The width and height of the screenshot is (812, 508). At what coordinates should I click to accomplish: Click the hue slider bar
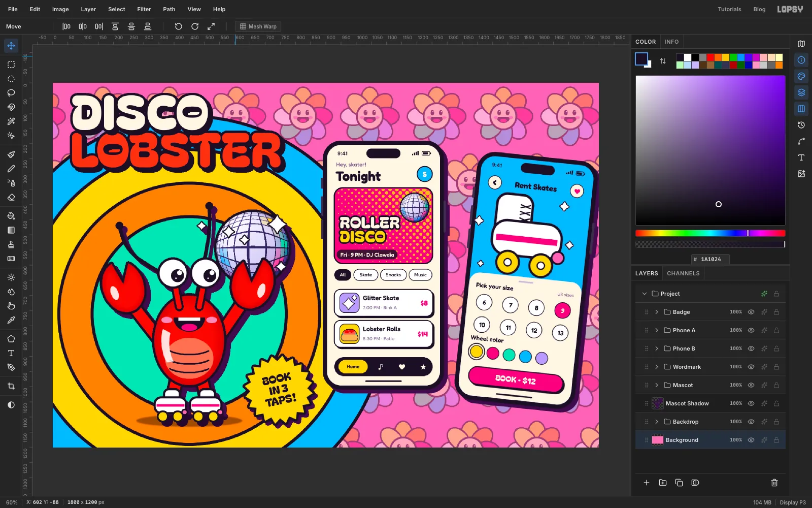pos(710,233)
